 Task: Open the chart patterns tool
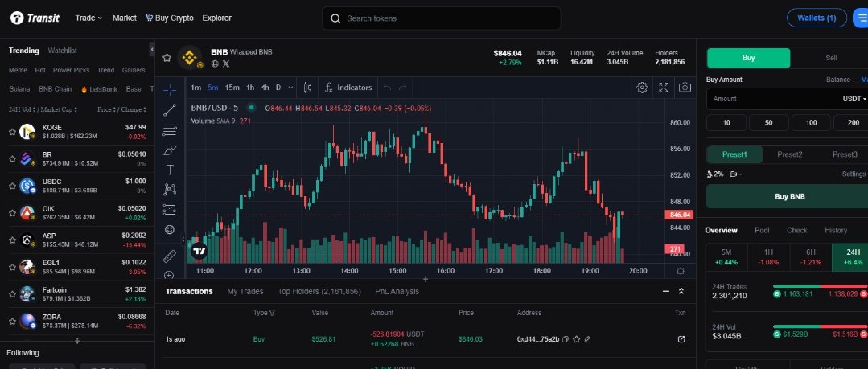tap(170, 190)
